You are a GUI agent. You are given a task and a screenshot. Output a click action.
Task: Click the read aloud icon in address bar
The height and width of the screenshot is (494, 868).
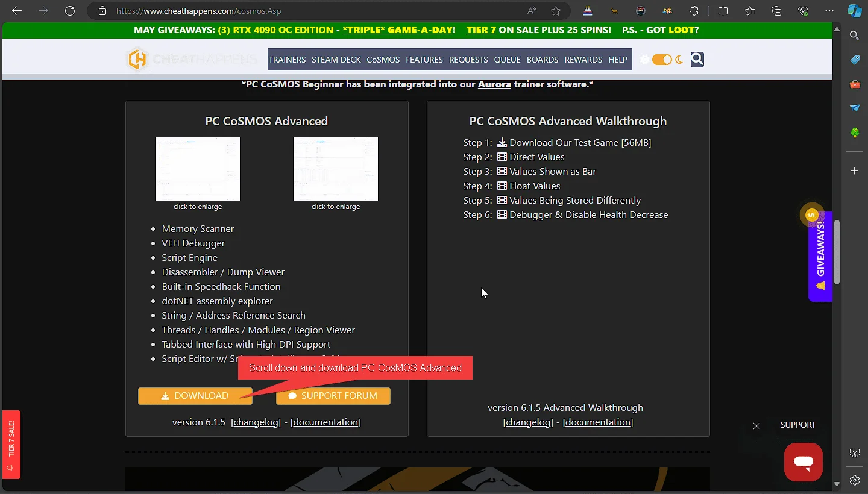click(x=532, y=11)
